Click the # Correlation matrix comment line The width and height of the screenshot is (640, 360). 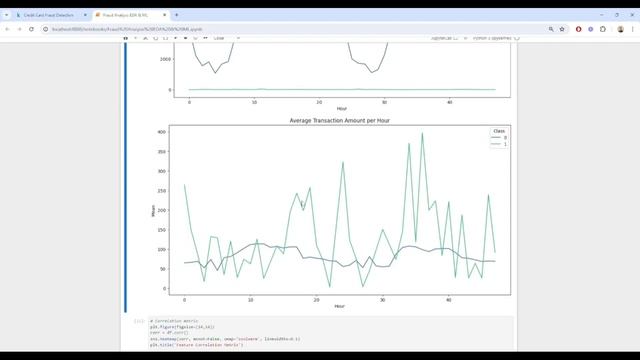click(174, 321)
